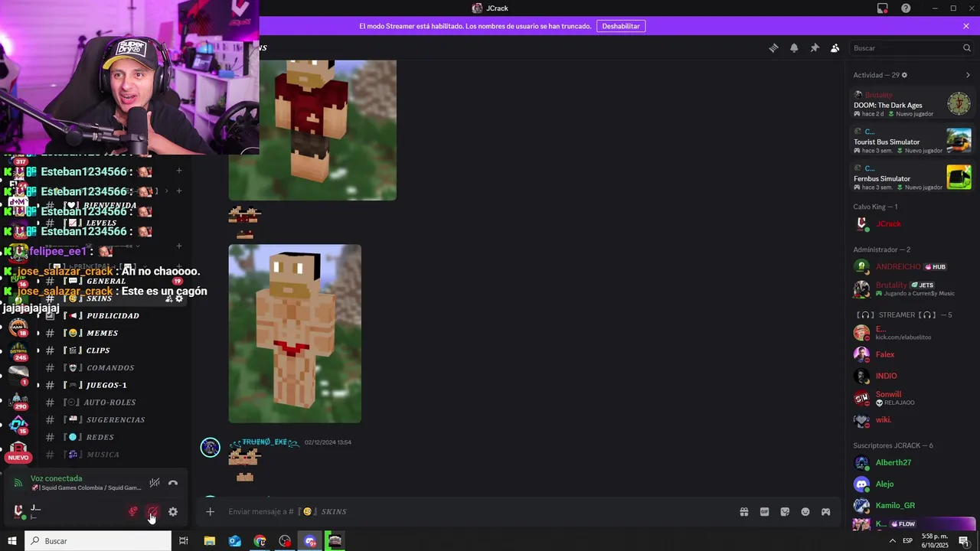Open the MUSICA channel
The image size is (980, 551).
click(103, 455)
